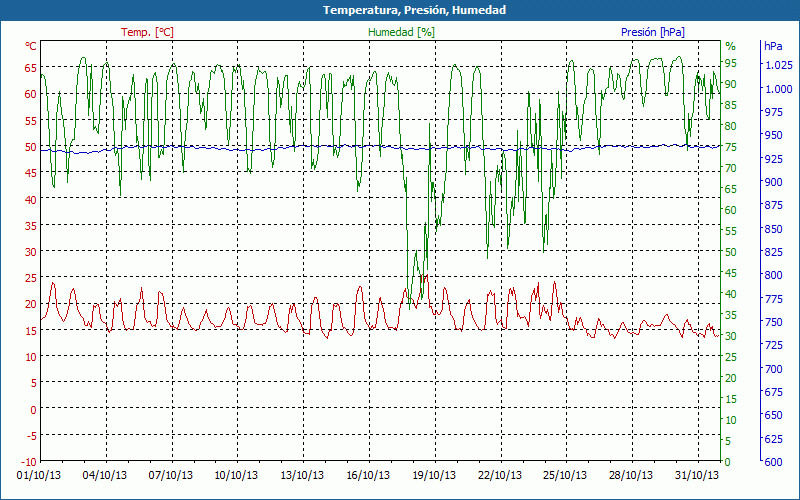Click the '10/10/13' date axis label
This screenshot has height=500, width=800.
click(236, 475)
